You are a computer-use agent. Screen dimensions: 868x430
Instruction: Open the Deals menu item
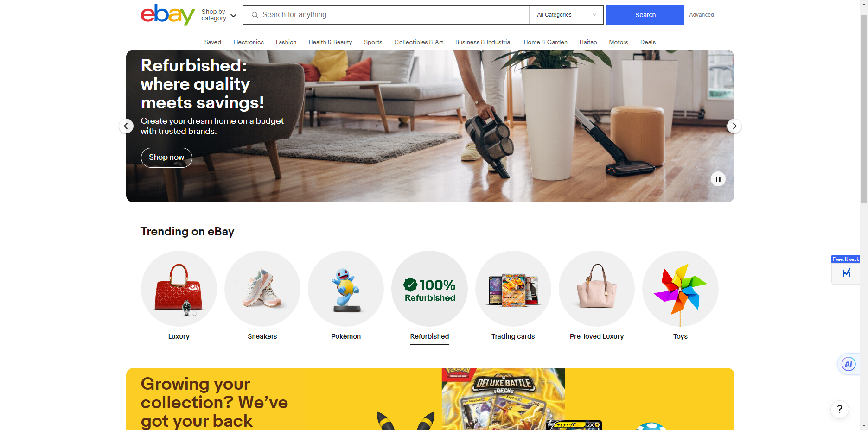pos(648,42)
